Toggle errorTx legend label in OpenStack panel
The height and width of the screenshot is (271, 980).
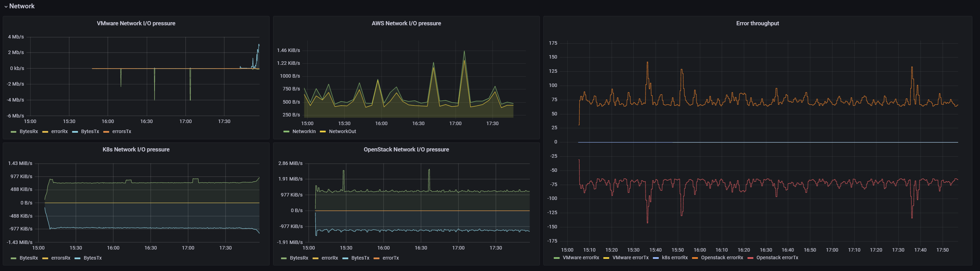390,258
